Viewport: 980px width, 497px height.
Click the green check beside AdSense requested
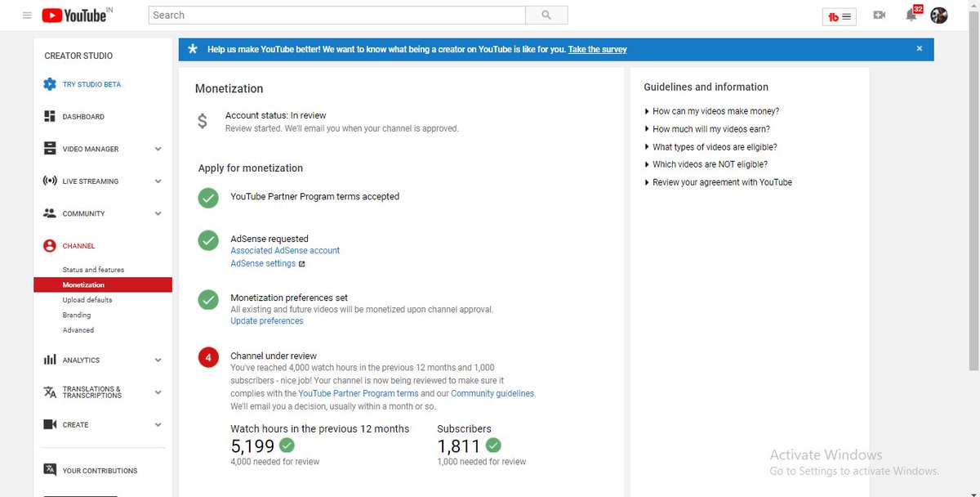208,240
